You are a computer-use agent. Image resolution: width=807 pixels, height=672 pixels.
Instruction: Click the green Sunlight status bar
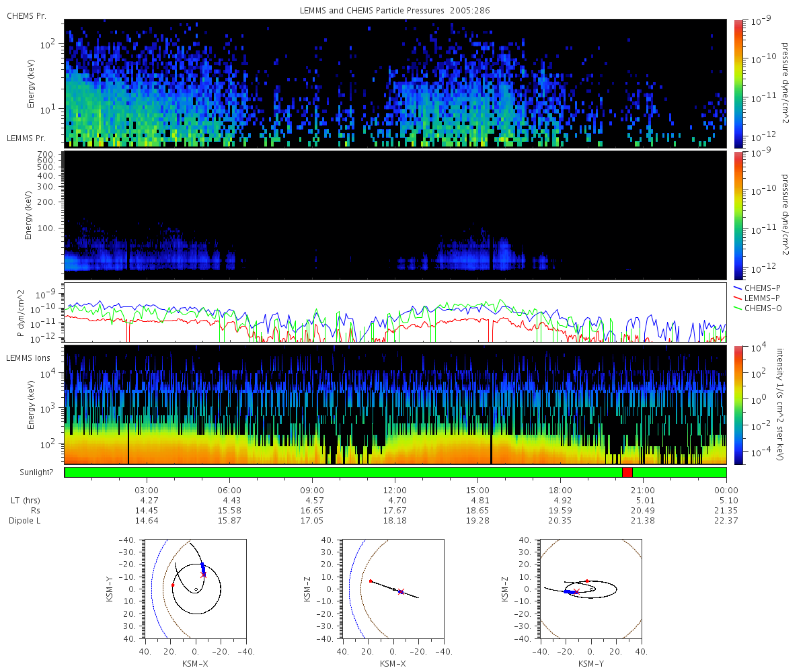point(395,472)
